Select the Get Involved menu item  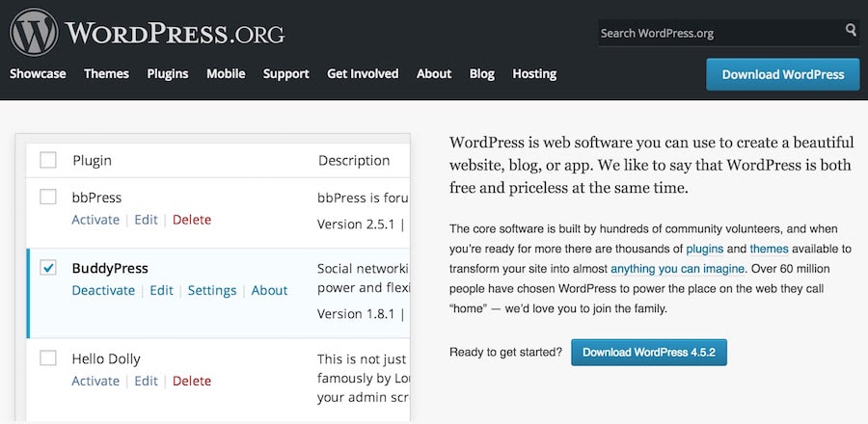(x=363, y=73)
